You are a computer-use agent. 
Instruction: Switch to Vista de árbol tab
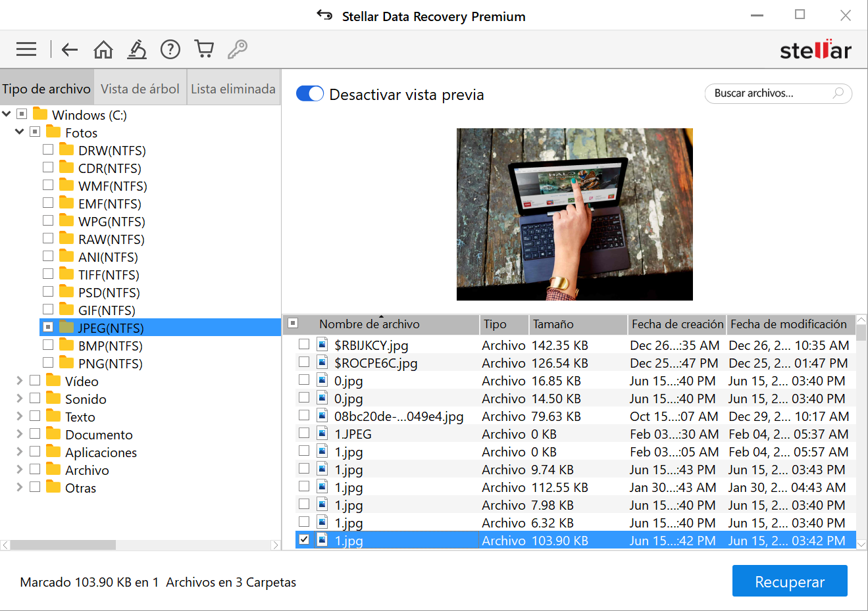pos(140,89)
